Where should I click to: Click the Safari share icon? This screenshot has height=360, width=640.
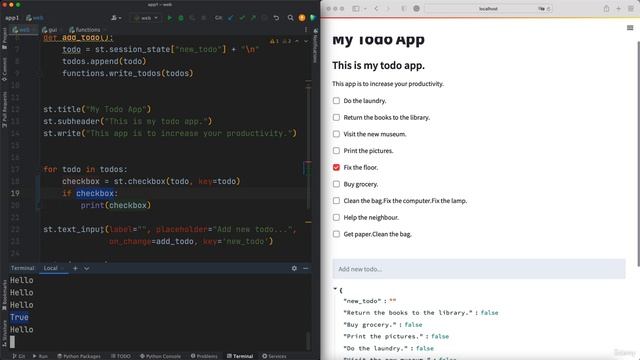point(607,9)
